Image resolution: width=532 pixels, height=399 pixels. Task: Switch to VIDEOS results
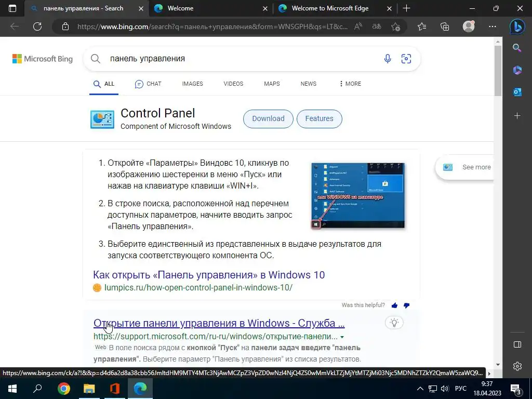[x=233, y=84]
